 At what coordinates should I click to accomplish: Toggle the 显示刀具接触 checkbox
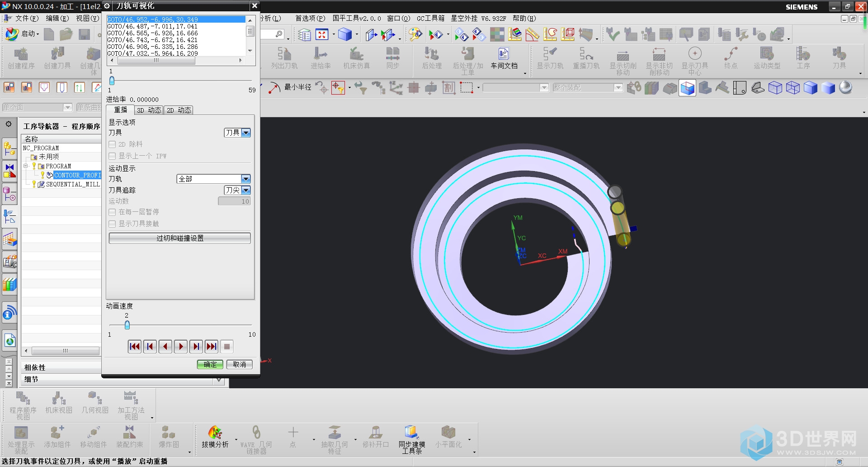[x=112, y=224]
